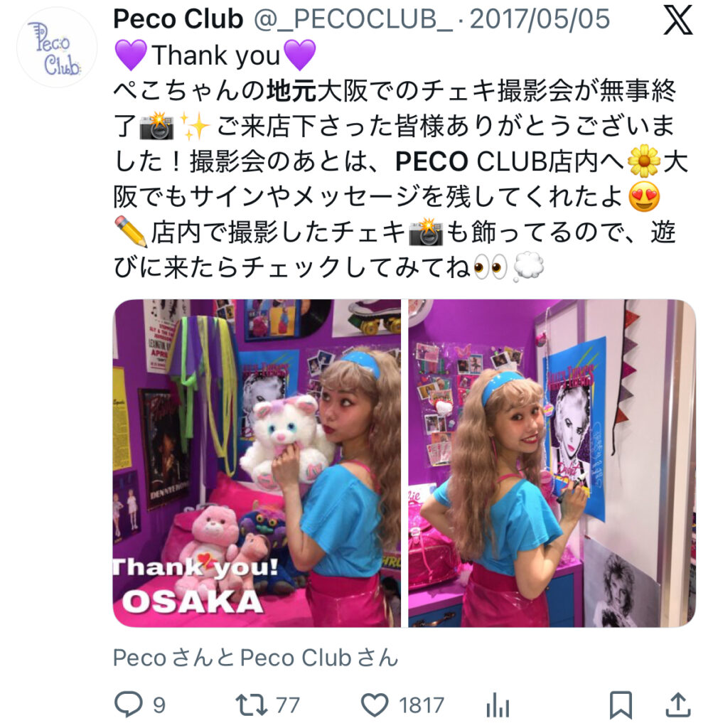Tap the retweet arrows icon
The height and width of the screenshot is (728, 713).
point(251,705)
